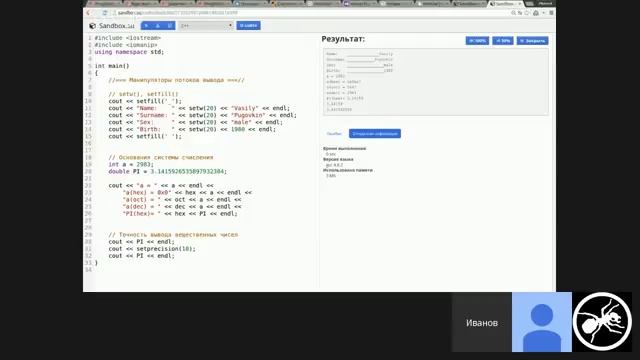Click the line printing "Vasily"
This screenshot has height=360, width=640.
point(199,108)
